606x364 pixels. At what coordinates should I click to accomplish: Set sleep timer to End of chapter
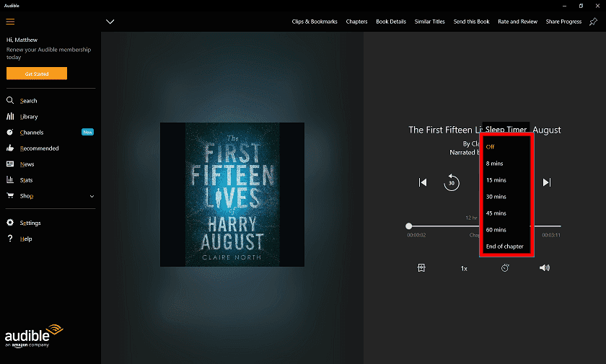(x=506, y=247)
